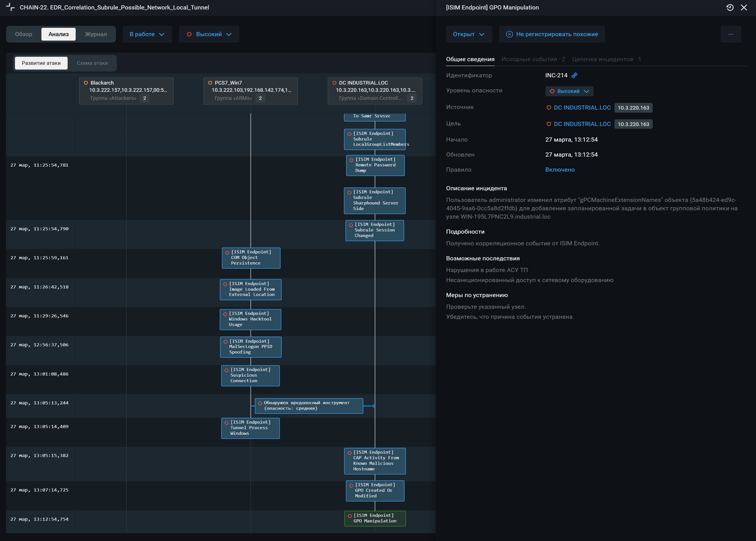Select the Tunnel Process Windows event block
Image resolution: width=756 pixels, height=541 pixels.
click(x=250, y=428)
